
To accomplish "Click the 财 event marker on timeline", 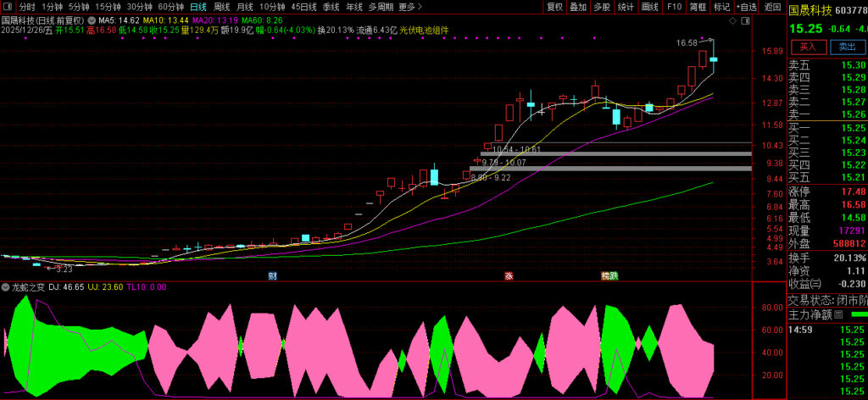I will pyautogui.click(x=272, y=276).
